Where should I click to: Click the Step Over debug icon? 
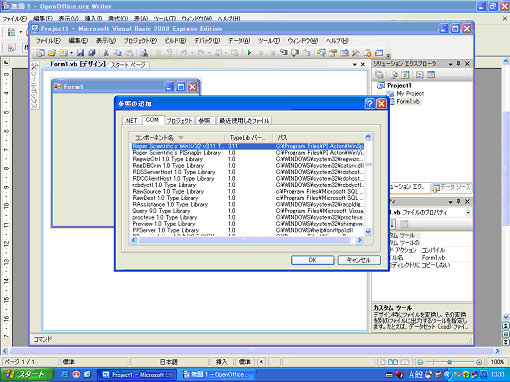295,53
